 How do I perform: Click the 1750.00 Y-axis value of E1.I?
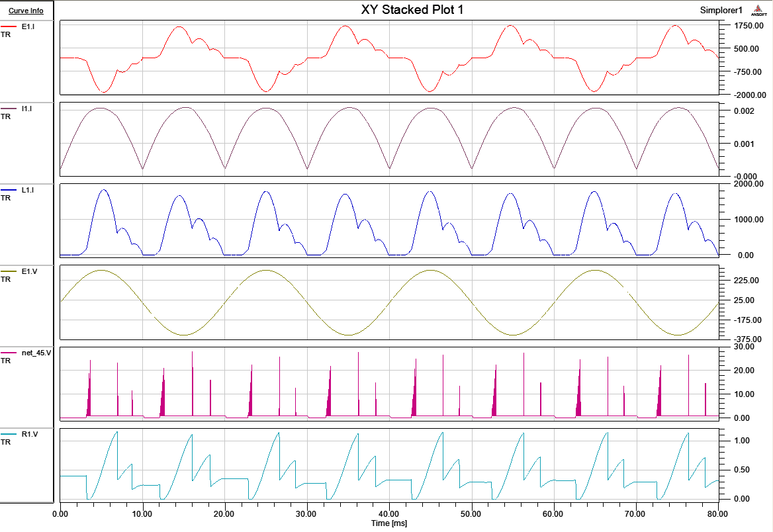point(748,26)
